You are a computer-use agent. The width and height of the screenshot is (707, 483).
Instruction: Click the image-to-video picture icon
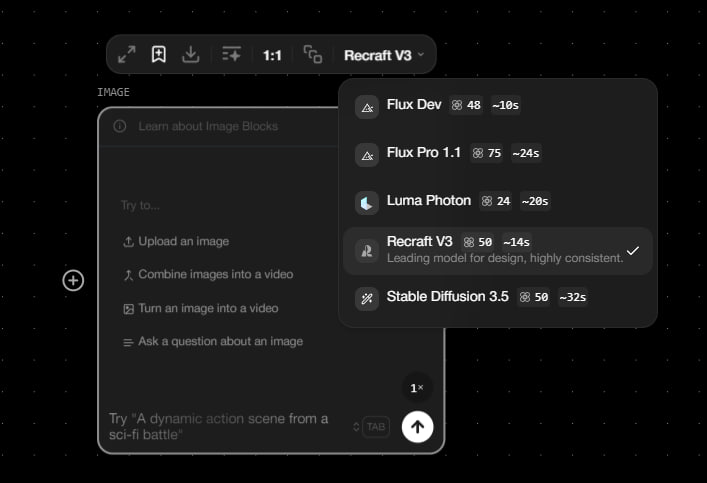coord(129,309)
